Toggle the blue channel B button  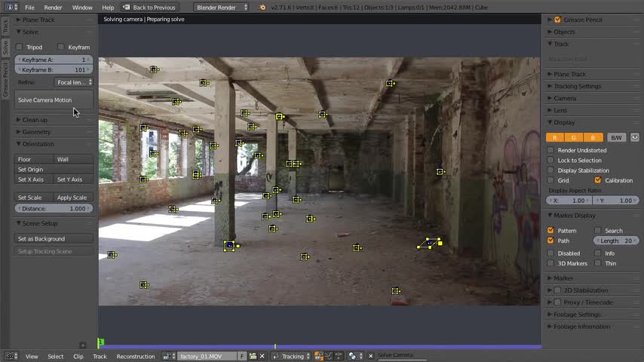[593, 138]
